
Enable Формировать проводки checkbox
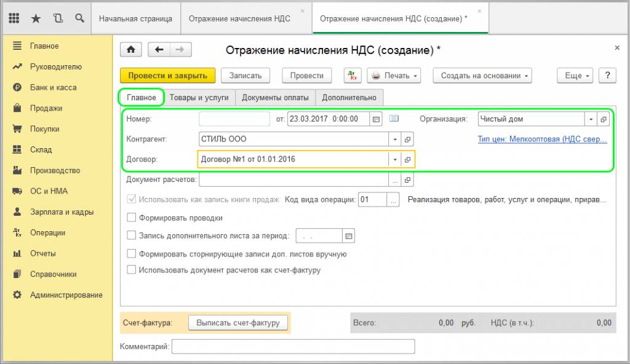click(132, 218)
